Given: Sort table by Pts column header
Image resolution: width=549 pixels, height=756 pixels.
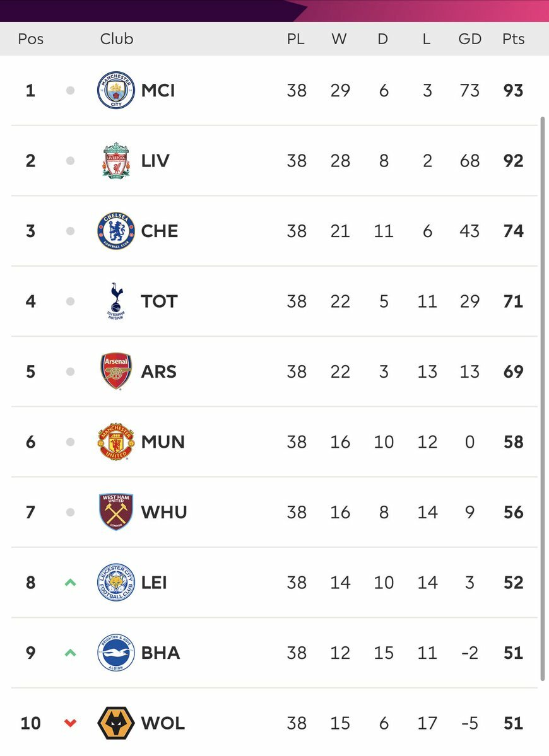Looking at the screenshot, I should coord(513,38).
